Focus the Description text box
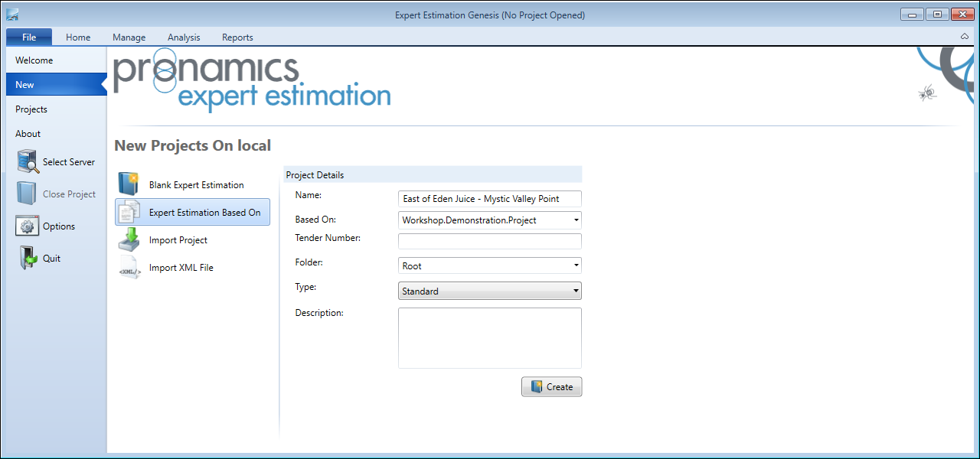This screenshot has height=459, width=980. click(489, 338)
